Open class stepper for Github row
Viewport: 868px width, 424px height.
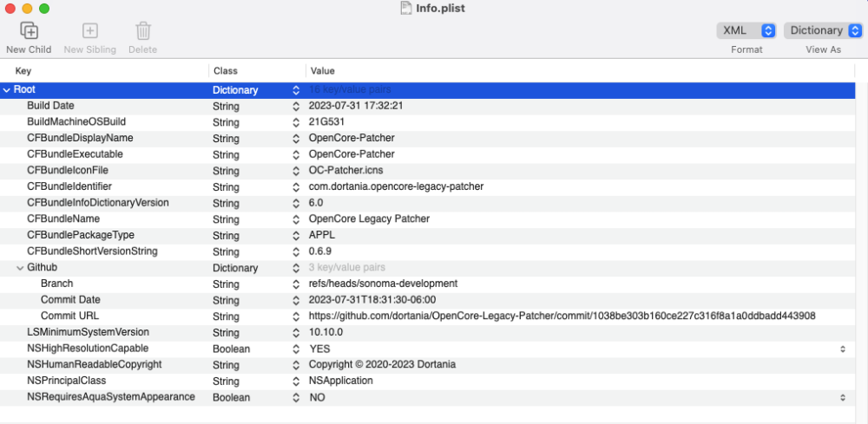tap(296, 268)
